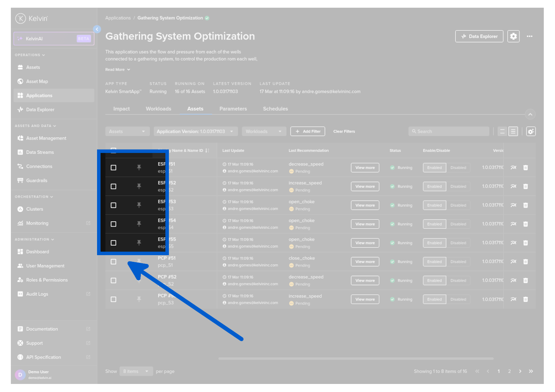Click the Add Filter button
555x392 pixels.
[x=308, y=132]
